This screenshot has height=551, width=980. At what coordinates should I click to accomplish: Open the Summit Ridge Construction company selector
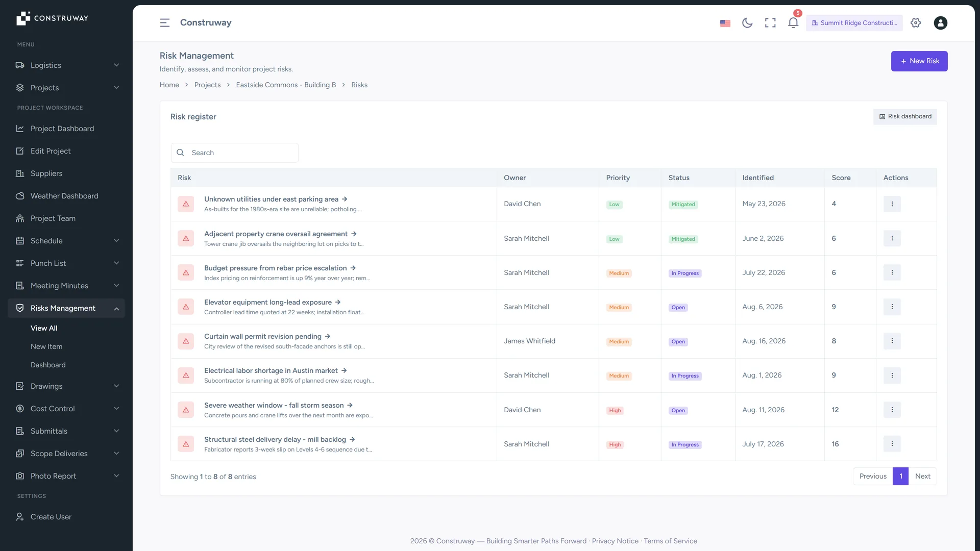854,23
